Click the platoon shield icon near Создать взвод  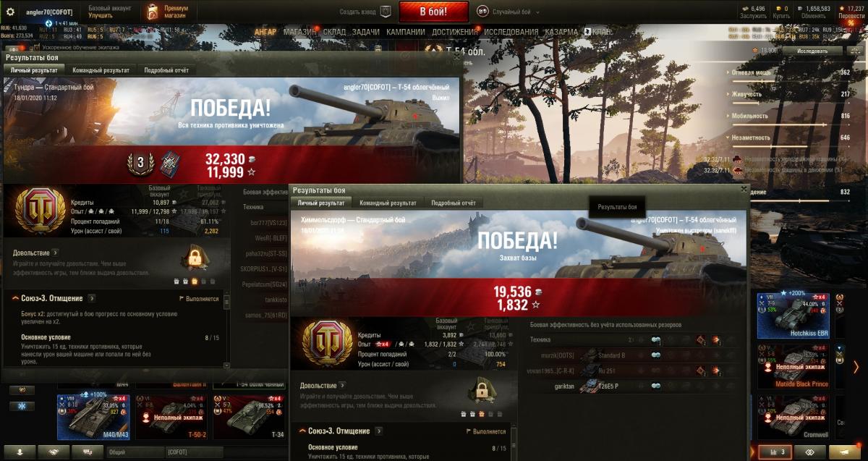(386, 12)
